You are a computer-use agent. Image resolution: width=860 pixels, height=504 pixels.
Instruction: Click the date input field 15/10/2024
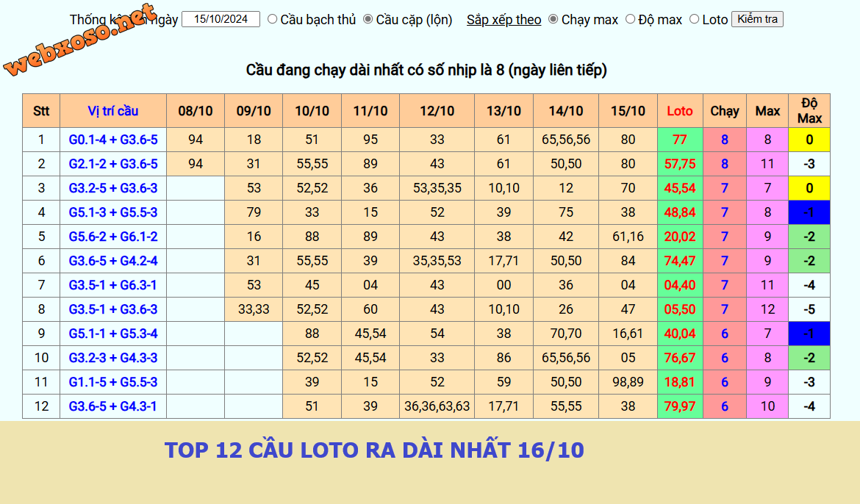click(221, 19)
